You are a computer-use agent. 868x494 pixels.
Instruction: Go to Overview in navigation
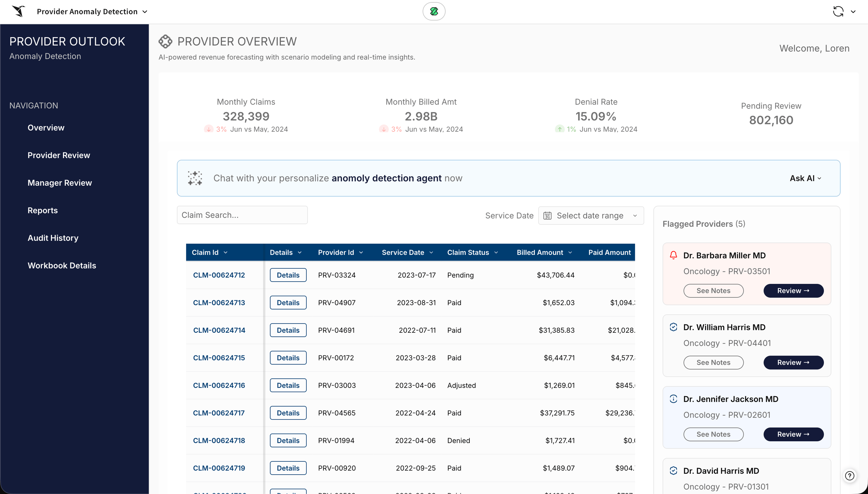46,128
